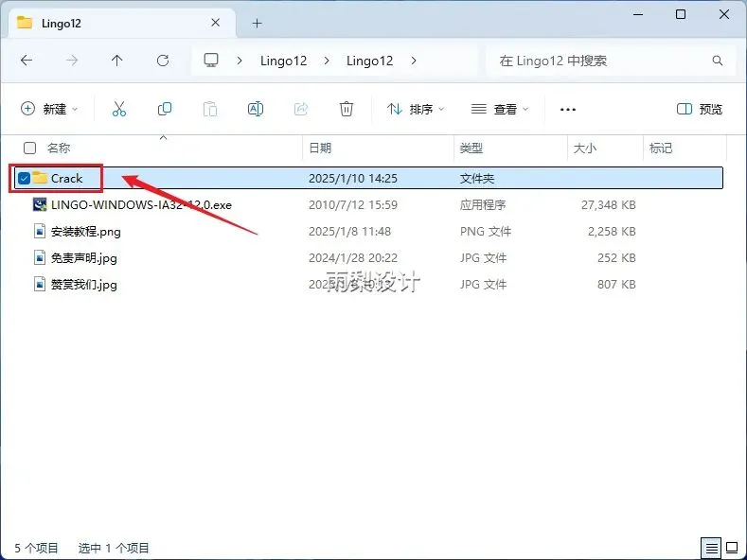Click the 27,348 KB size cell

click(x=609, y=204)
